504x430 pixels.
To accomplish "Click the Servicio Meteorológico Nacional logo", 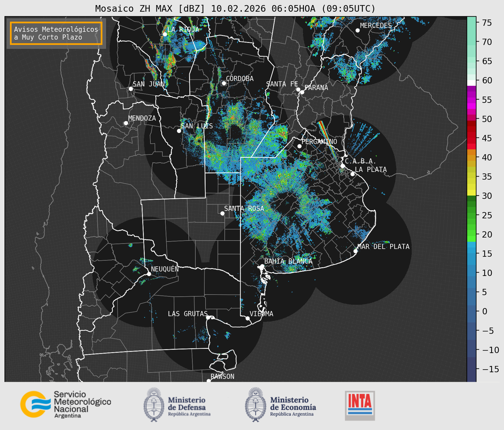I will coord(65,404).
